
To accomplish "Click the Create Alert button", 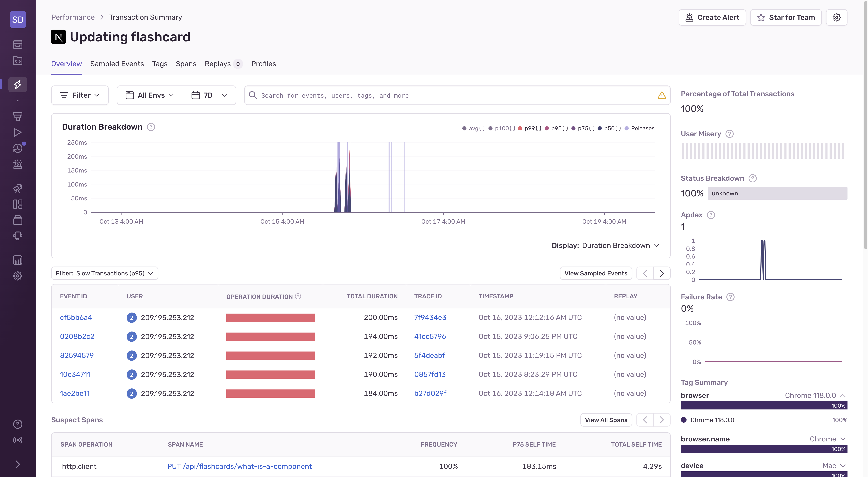I will pyautogui.click(x=712, y=18).
